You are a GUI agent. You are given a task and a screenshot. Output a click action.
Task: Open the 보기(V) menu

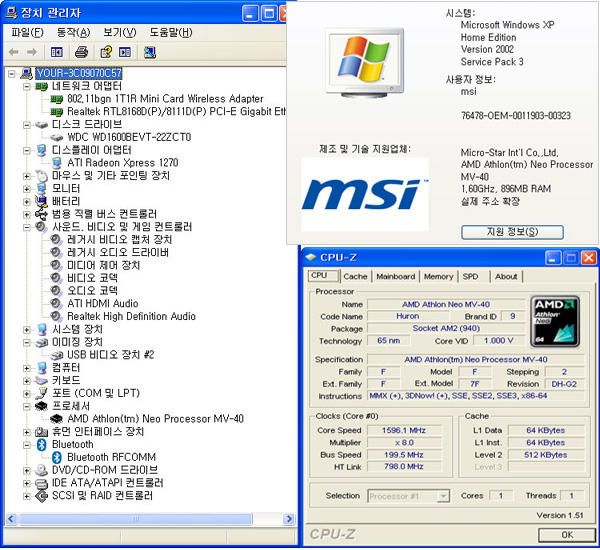point(119,33)
